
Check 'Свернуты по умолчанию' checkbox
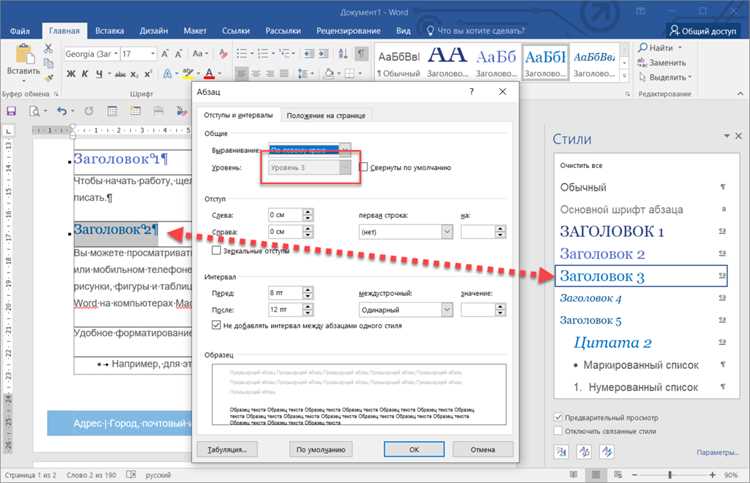(x=364, y=167)
